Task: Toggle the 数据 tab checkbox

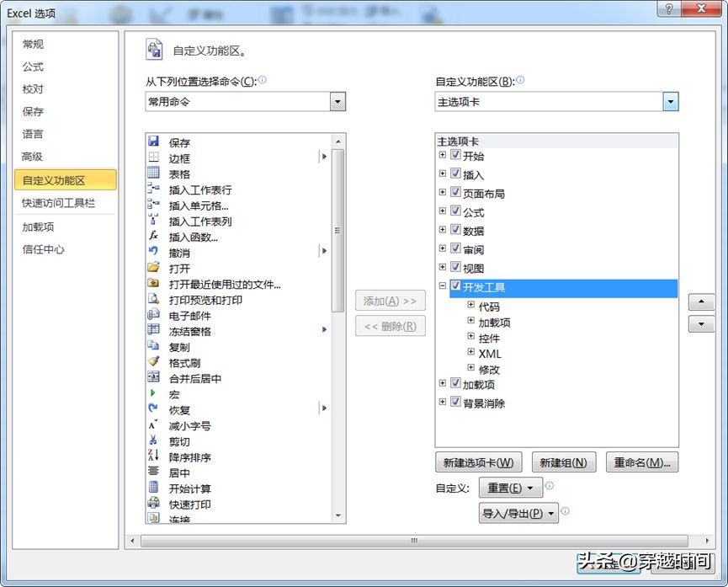Action: 455,230
